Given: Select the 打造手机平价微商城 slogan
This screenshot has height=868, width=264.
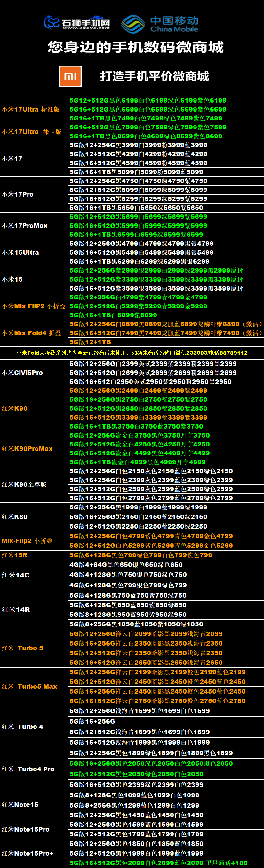Looking at the screenshot, I should 154,76.
